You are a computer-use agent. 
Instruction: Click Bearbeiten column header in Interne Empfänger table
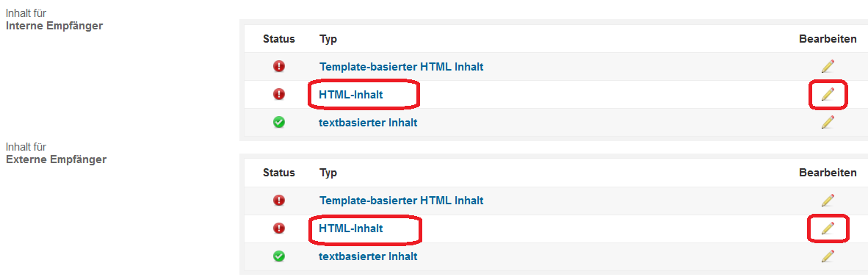point(828,39)
